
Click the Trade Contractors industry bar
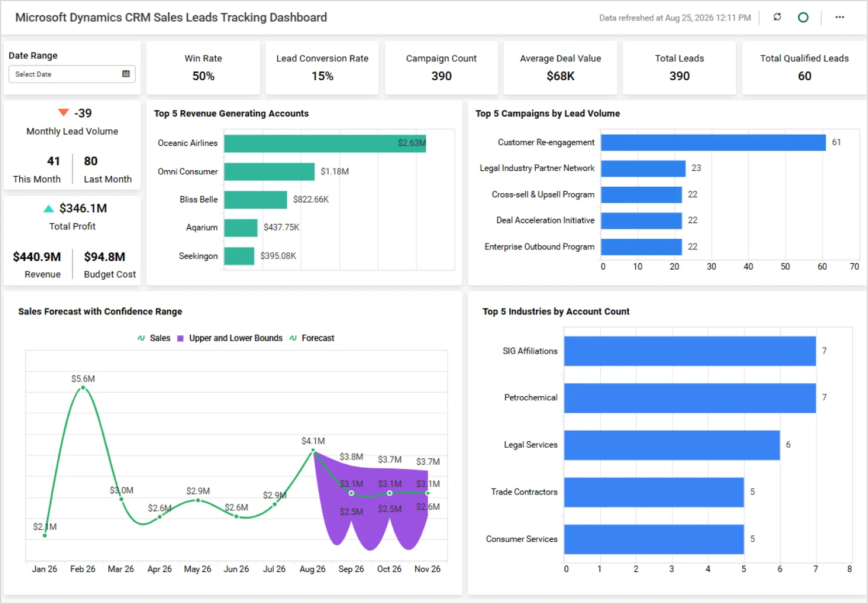point(654,492)
